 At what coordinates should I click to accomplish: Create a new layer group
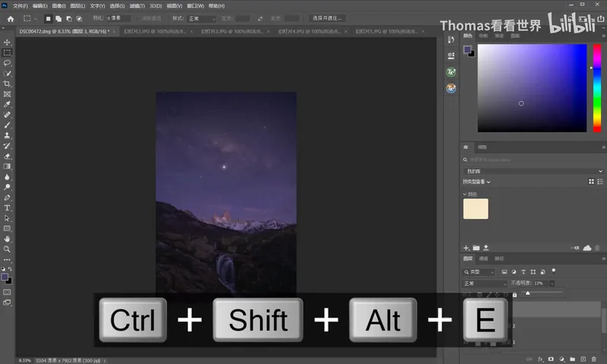pos(572,359)
